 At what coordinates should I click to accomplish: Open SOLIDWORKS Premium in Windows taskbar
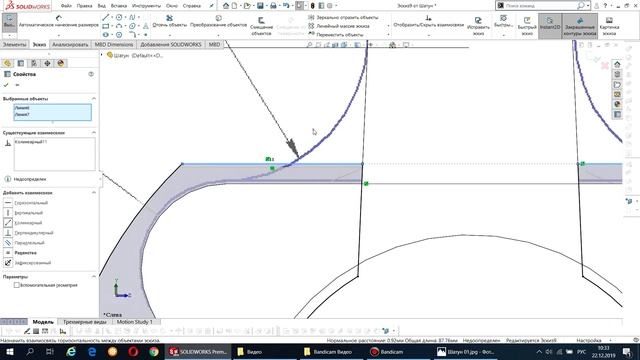[198, 352]
